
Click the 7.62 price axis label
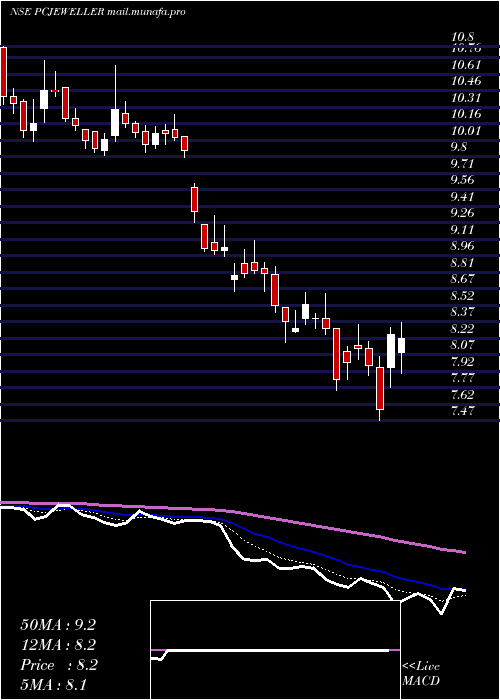[x=462, y=394]
